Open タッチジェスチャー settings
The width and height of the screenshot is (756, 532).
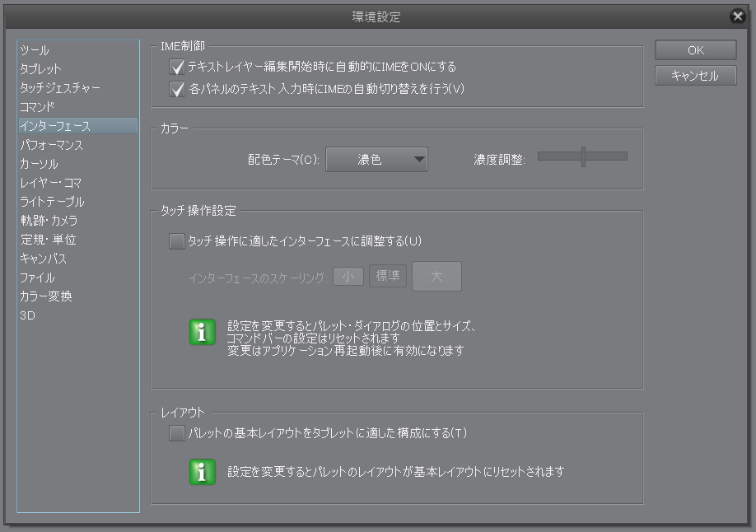click(x=78, y=88)
